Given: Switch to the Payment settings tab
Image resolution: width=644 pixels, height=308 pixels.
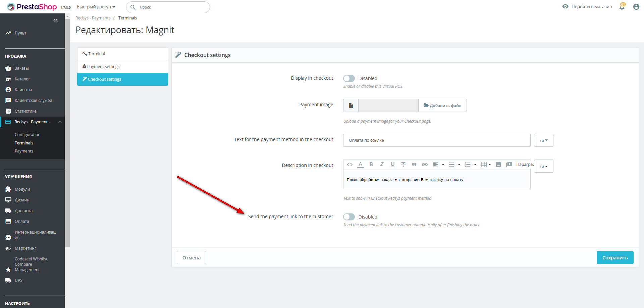Looking at the screenshot, I should (x=103, y=67).
